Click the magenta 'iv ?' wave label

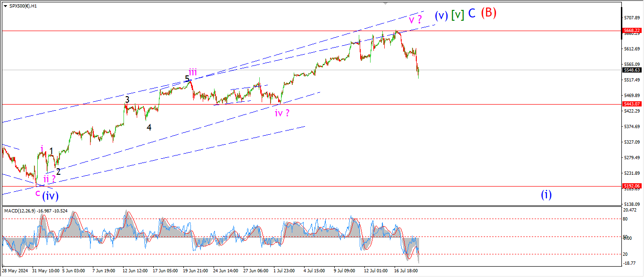click(282, 113)
